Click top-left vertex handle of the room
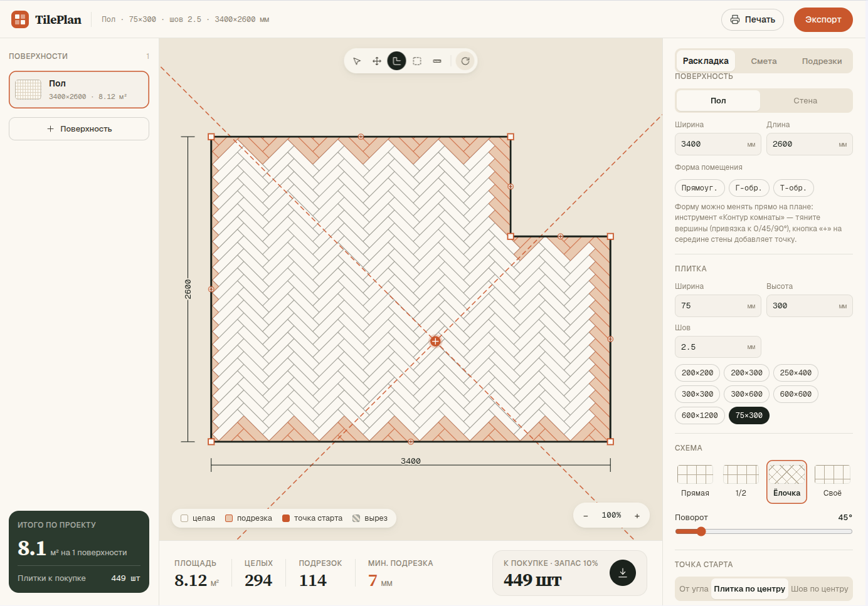 (x=211, y=137)
